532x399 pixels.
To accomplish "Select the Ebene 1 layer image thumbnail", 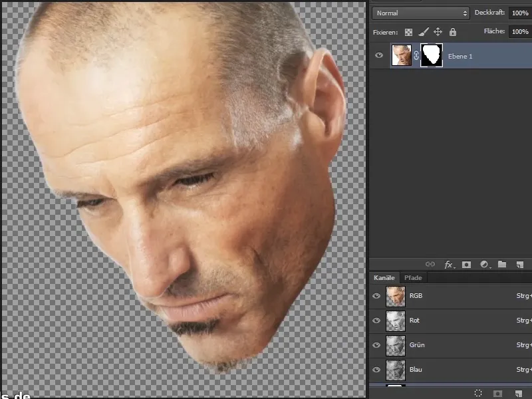I will [402, 55].
